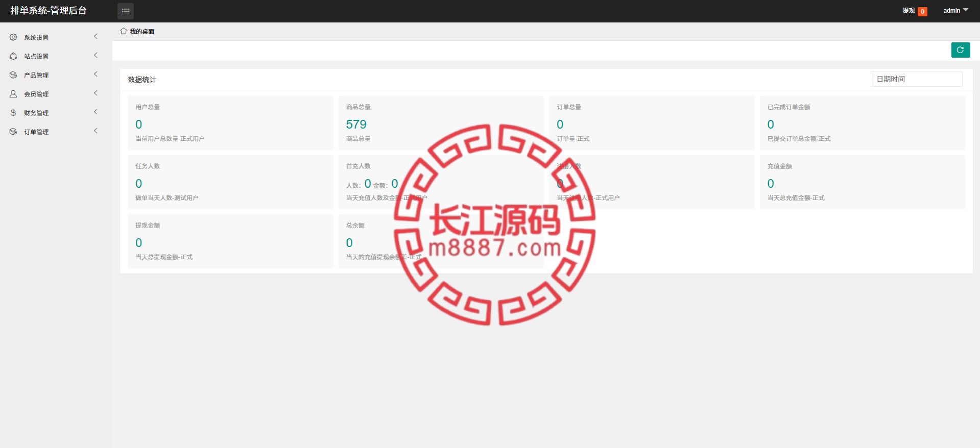Expand the 站点设置 chevron

coord(95,56)
